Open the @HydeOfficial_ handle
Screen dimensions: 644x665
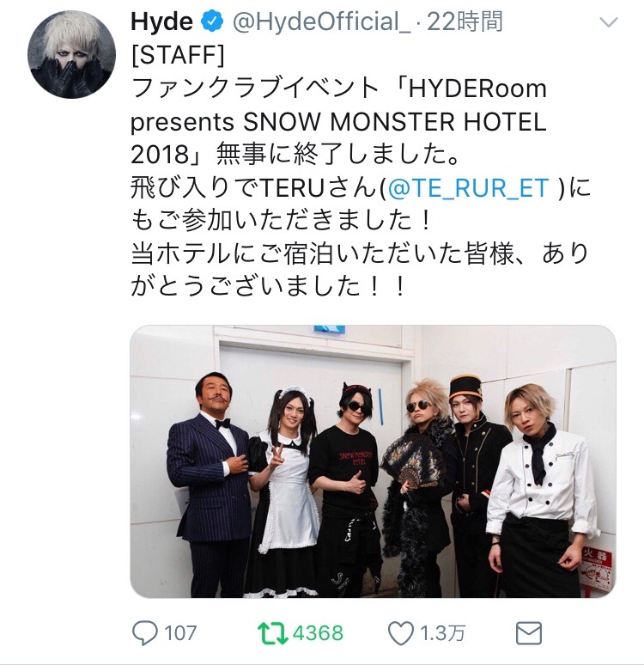[x=321, y=21]
